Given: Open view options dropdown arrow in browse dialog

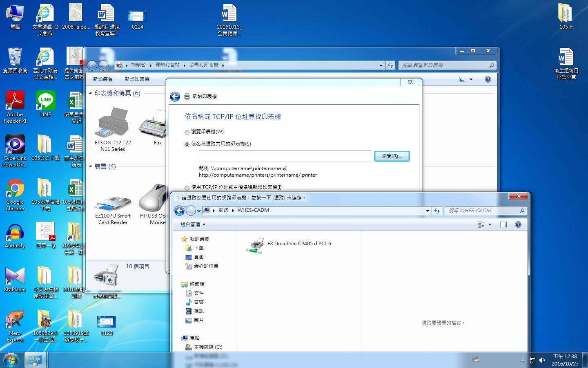Looking at the screenshot, I should [x=490, y=224].
